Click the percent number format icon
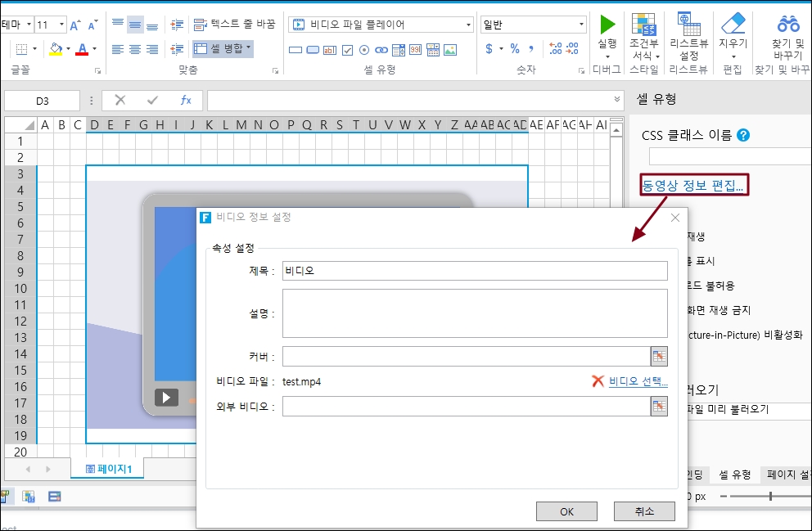 tap(515, 49)
